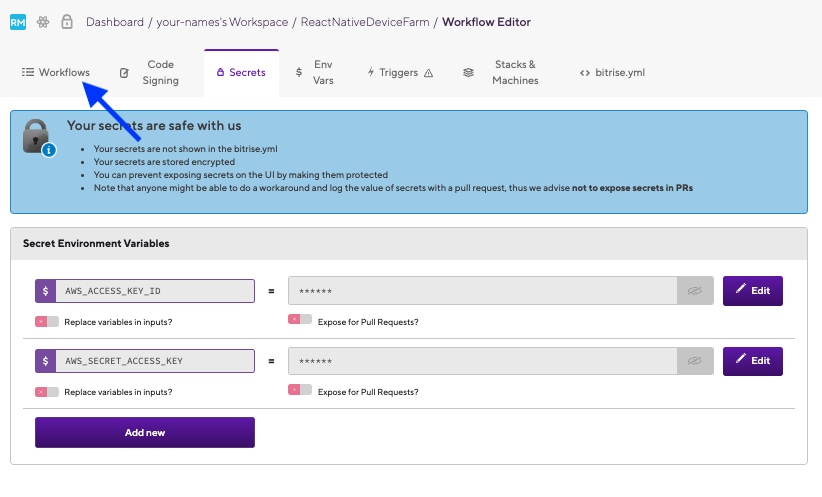Toggle Replace variables in inputs for AWS_SECRET_ACCESS_KEY
Image resolution: width=822 pixels, height=497 pixels.
point(46,392)
